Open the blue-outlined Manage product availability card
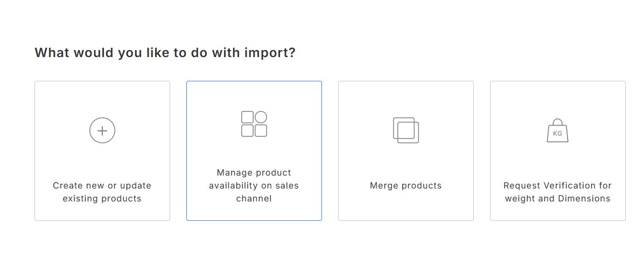Image resolution: width=644 pixels, height=279 pixels. pyautogui.click(x=254, y=151)
